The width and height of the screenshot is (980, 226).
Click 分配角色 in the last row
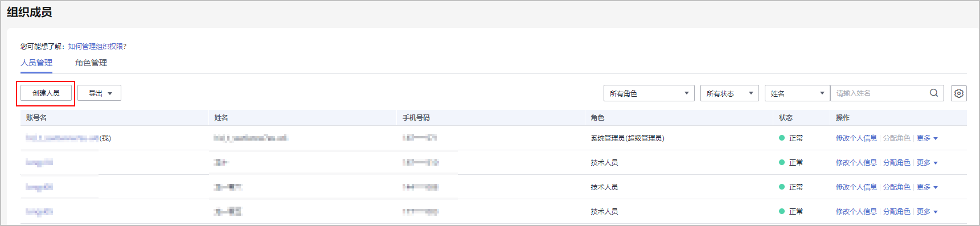(896, 212)
